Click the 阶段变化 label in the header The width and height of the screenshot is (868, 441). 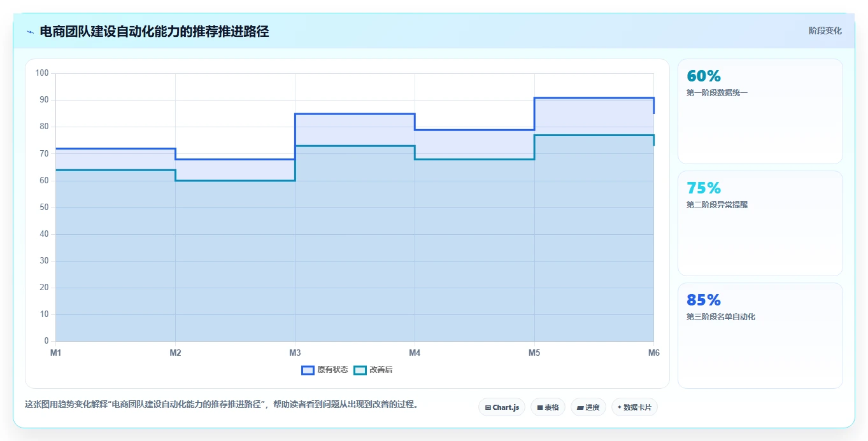[x=825, y=31]
